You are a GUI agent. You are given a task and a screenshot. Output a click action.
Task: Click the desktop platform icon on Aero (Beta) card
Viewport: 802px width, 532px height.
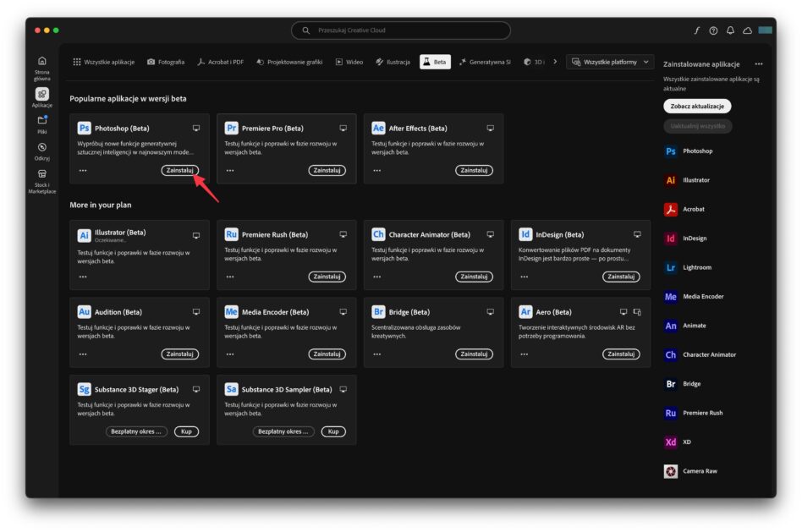[623, 311]
